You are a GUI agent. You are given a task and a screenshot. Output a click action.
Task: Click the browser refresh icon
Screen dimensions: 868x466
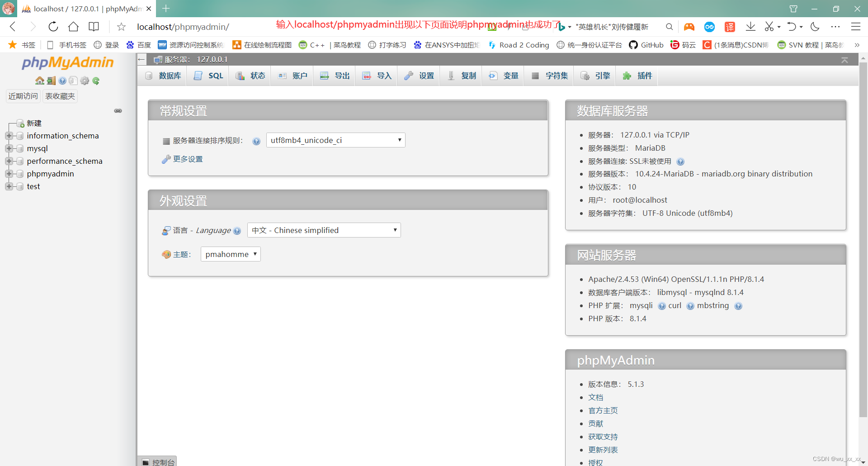[53, 27]
